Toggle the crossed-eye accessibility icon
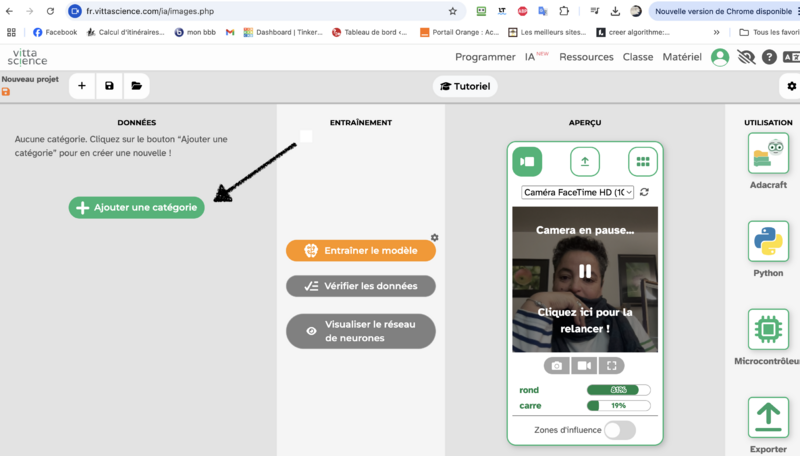Viewport: 800px width, 456px height. click(x=746, y=57)
